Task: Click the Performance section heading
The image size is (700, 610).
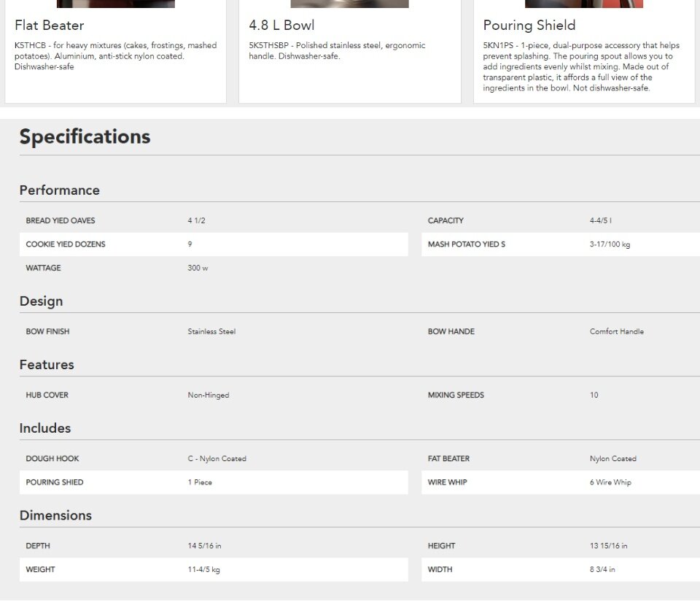Action: [x=59, y=190]
